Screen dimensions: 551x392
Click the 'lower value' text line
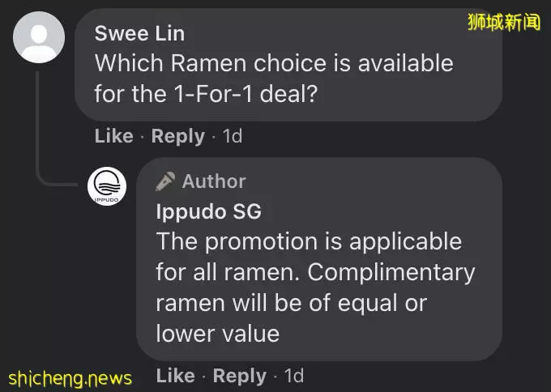pyautogui.click(x=218, y=334)
